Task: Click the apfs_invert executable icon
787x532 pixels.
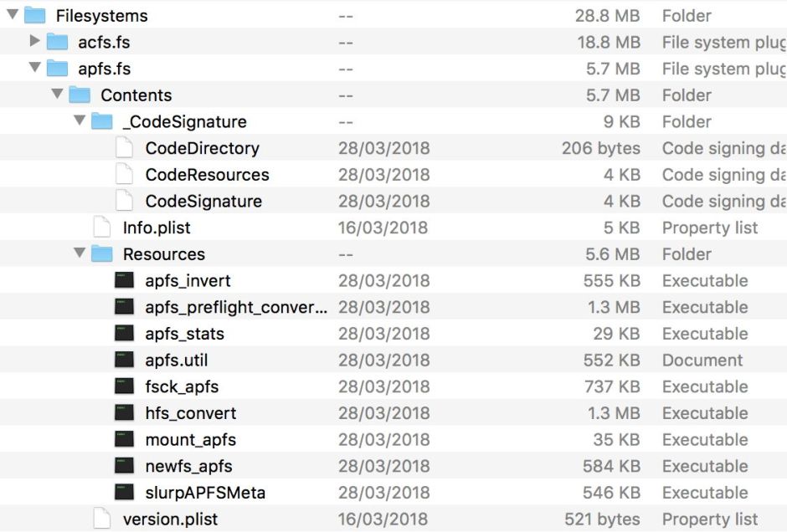Action: click(x=125, y=281)
